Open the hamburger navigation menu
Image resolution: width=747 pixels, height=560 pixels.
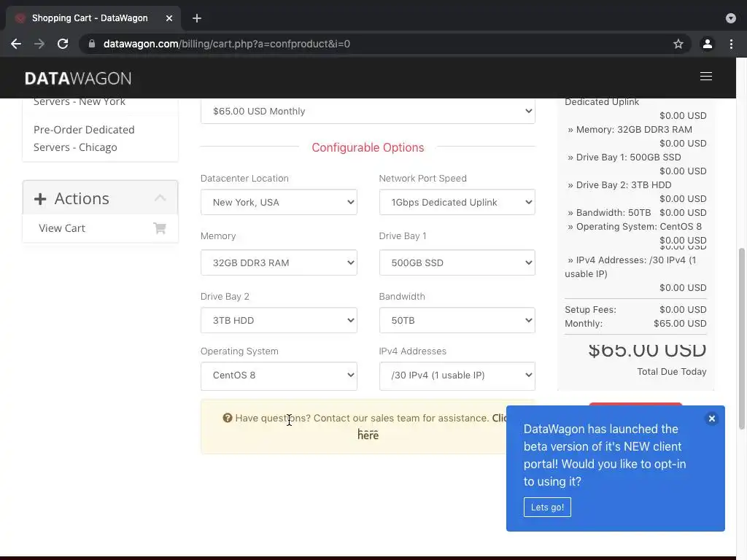pyautogui.click(x=706, y=76)
